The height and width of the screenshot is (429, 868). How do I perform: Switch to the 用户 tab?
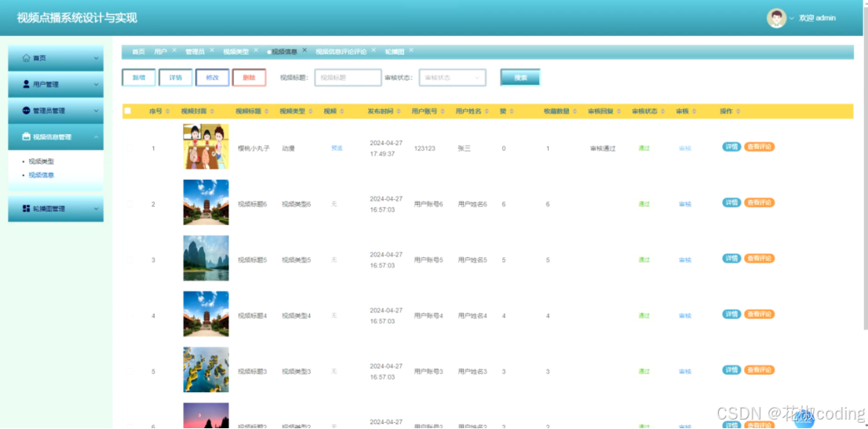click(161, 52)
